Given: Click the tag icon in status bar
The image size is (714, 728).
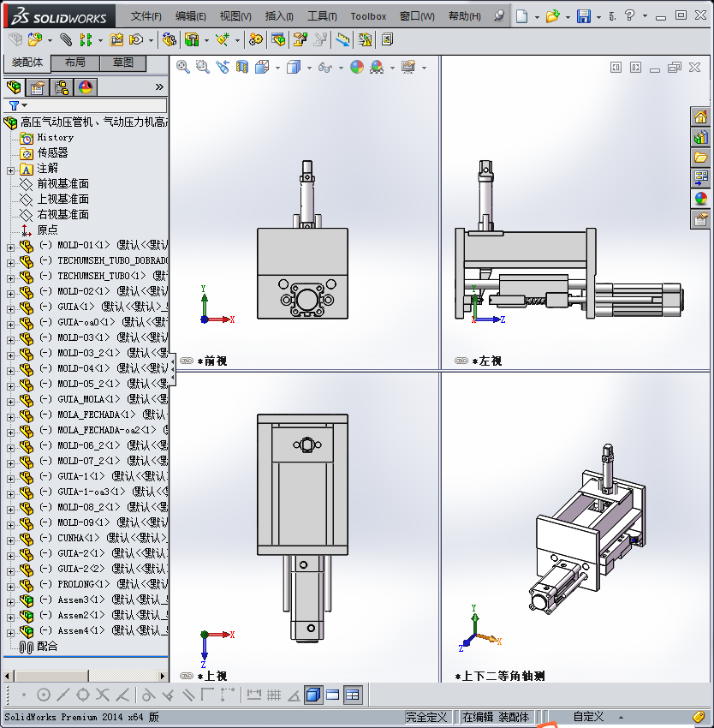Looking at the screenshot, I should [x=699, y=717].
